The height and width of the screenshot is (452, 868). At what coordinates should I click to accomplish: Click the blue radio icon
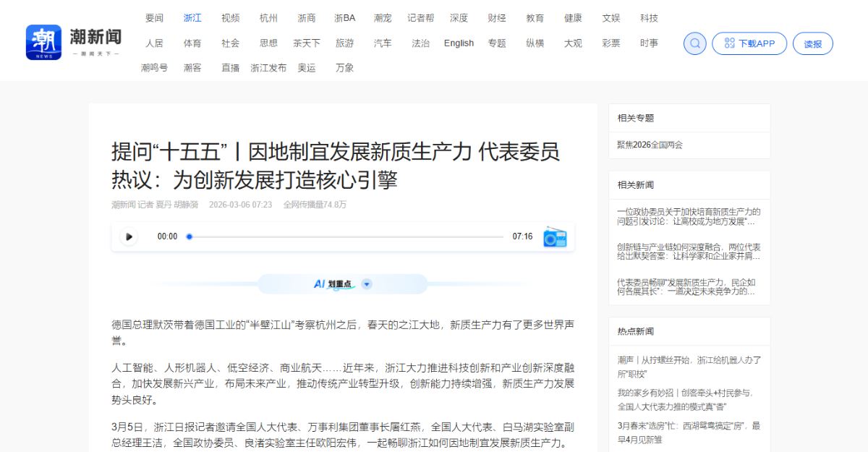555,236
